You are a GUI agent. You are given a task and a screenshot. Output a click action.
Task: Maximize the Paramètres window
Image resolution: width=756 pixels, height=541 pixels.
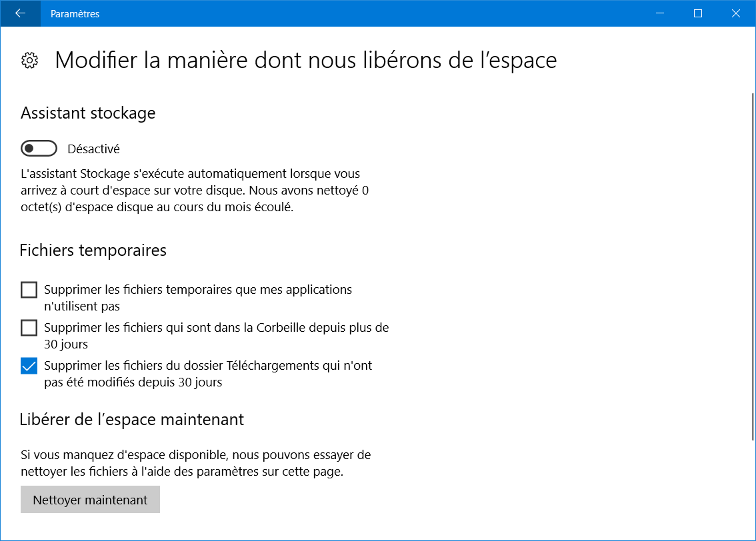pyautogui.click(x=697, y=13)
